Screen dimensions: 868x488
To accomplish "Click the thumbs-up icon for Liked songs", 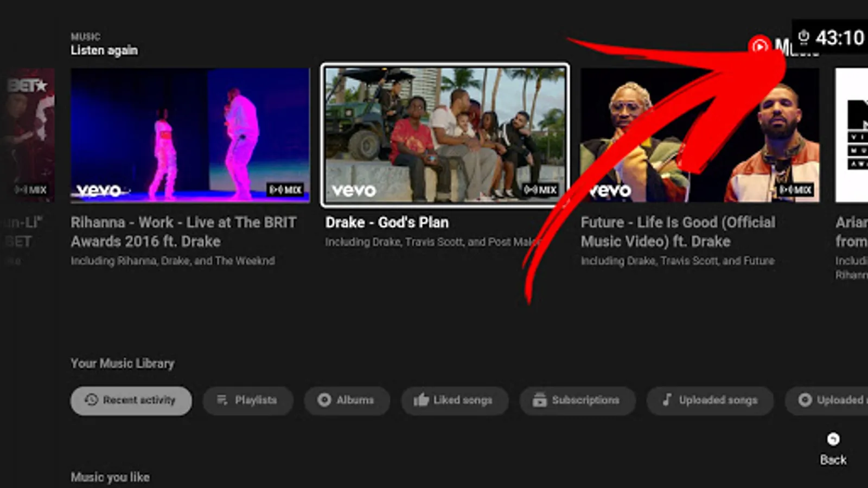I will 421,400.
